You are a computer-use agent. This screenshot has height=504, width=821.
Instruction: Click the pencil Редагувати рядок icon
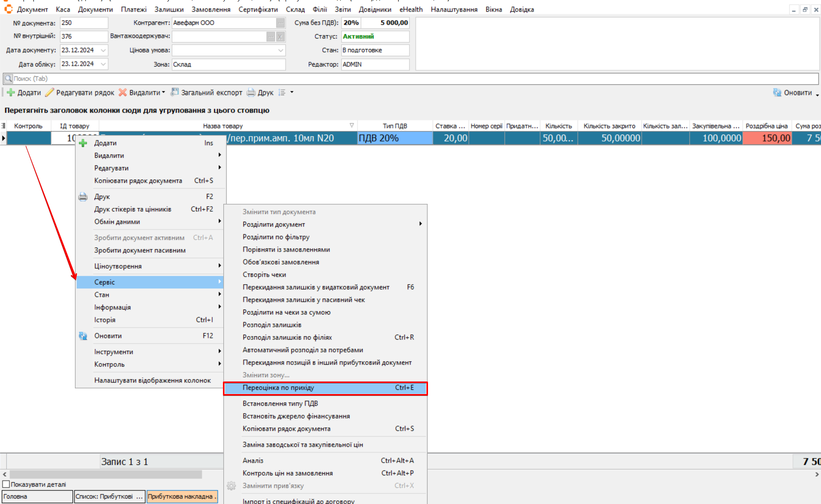[49, 92]
